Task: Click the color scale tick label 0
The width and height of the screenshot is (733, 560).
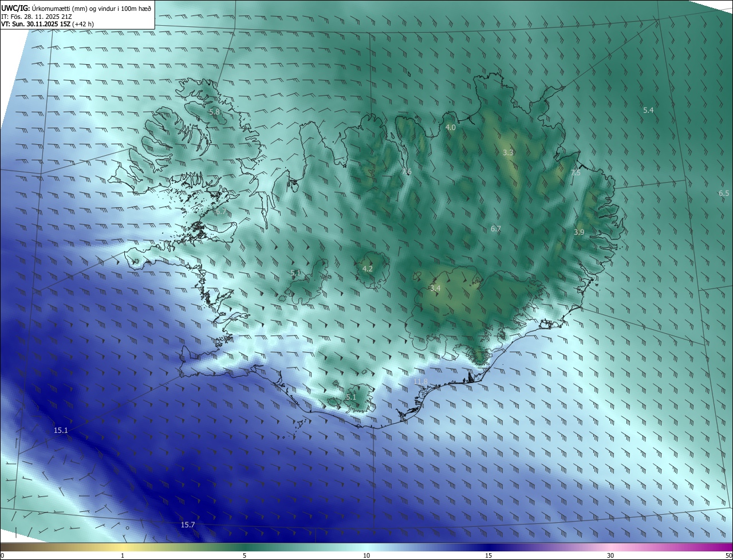Action: tap(2, 555)
